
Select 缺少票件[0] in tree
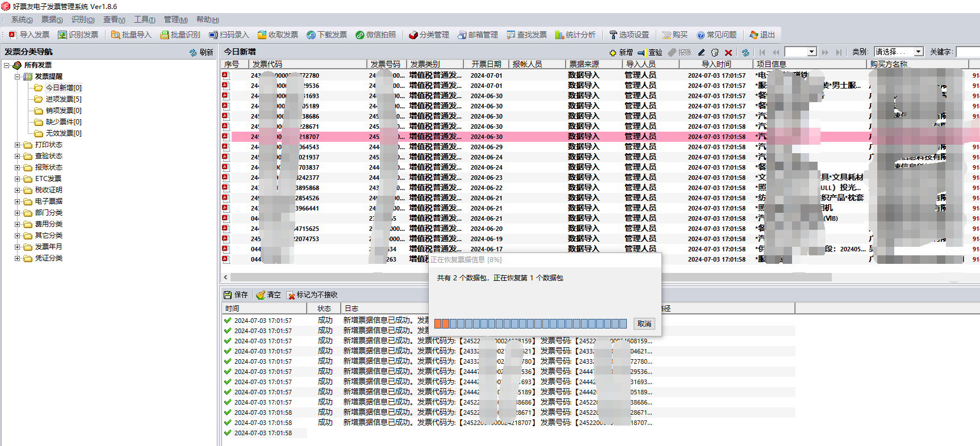tap(64, 122)
